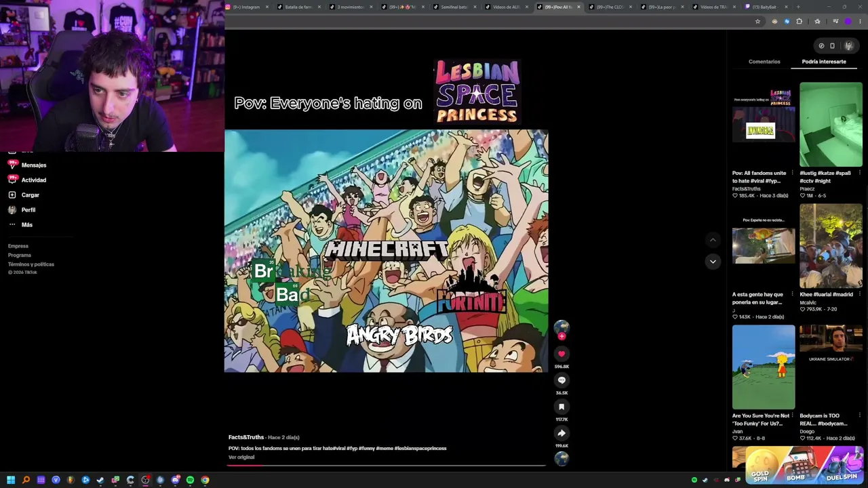Open Spotify from the taskbar
The width and height of the screenshot is (868, 488).
190,481
